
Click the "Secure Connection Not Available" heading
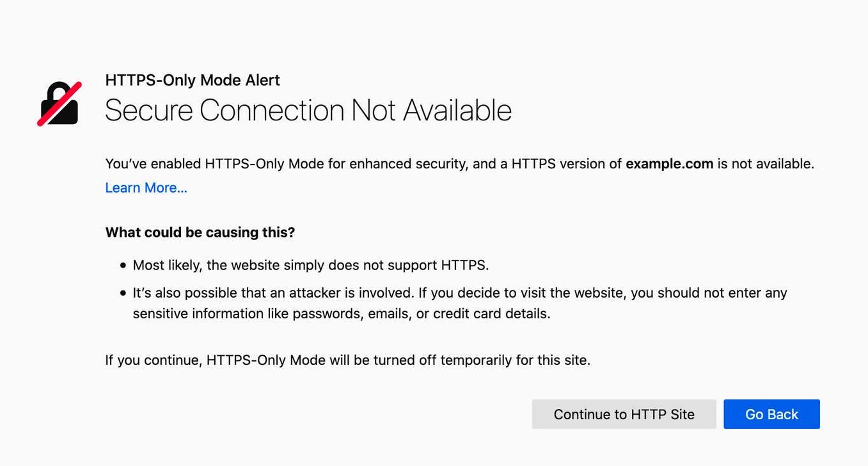[x=308, y=110]
